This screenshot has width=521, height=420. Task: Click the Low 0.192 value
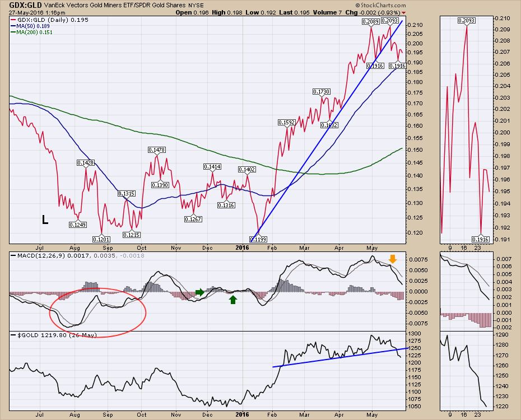point(261,13)
